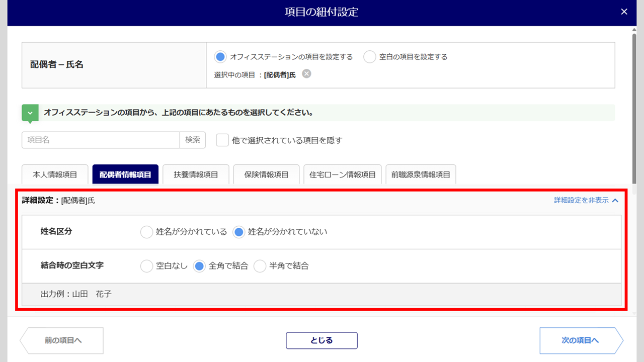This screenshot has width=644, height=362.
Task: Select 空白なし for join whitespace
Action: click(146, 266)
